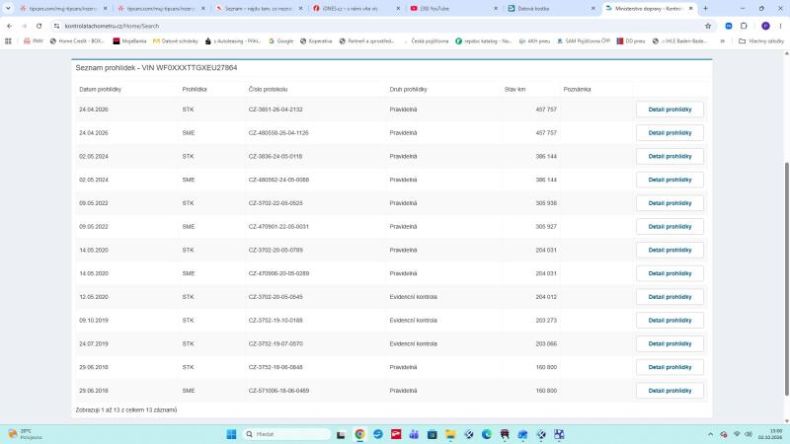Open details for 09.05.2022 SME inspection
790x444 pixels.
click(x=670, y=227)
